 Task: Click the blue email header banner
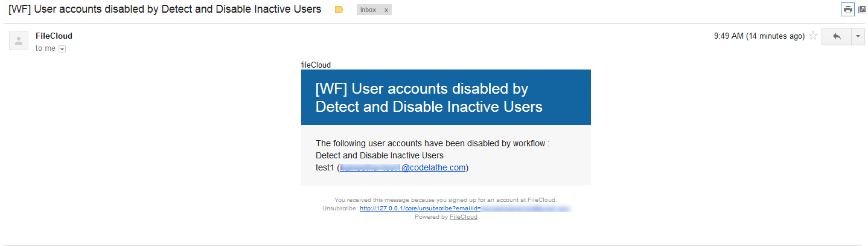(445, 97)
